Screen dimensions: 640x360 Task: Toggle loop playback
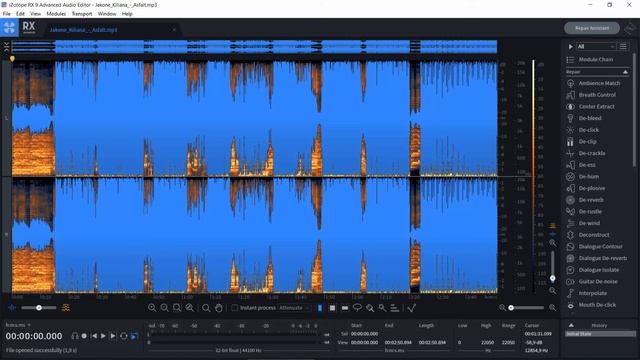click(124, 336)
